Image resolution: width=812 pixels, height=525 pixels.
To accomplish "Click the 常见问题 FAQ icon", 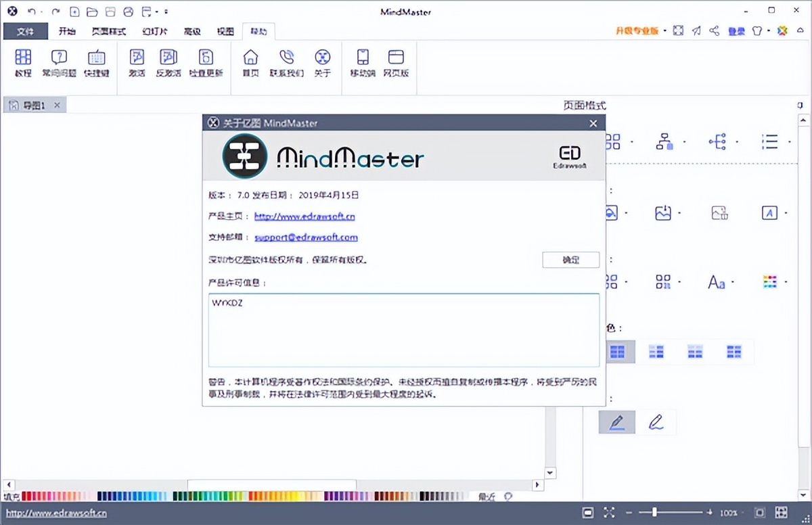I will click(59, 63).
